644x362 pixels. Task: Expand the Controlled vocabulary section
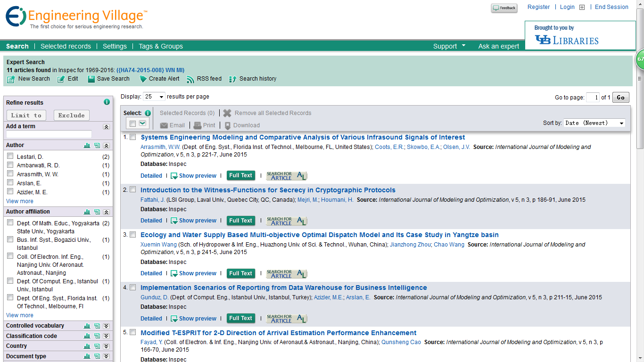click(x=107, y=326)
